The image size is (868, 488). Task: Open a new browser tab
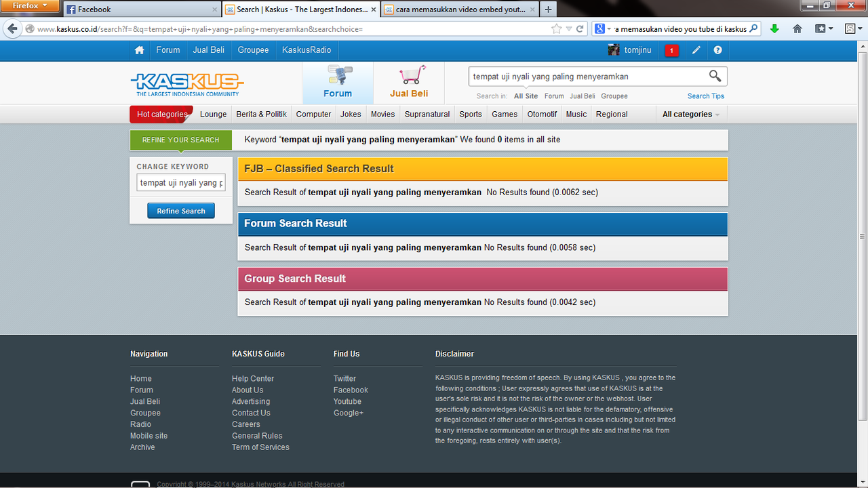[549, 9]
